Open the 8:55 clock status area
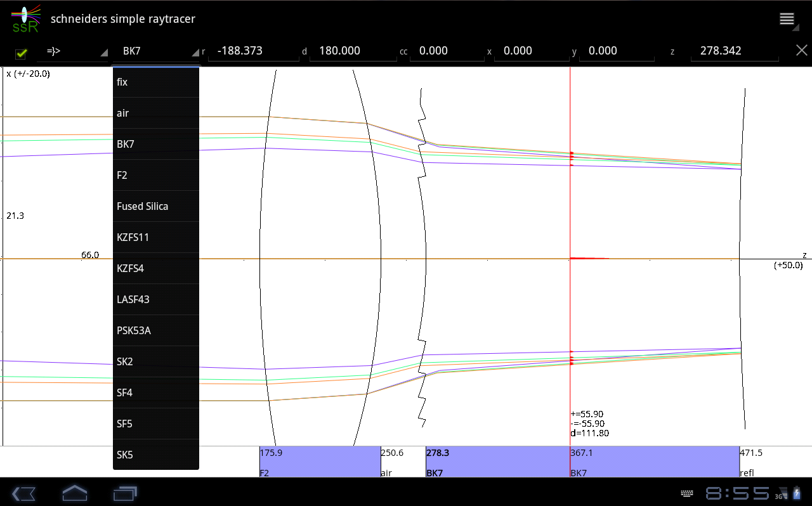 click(x=738, y=493)
